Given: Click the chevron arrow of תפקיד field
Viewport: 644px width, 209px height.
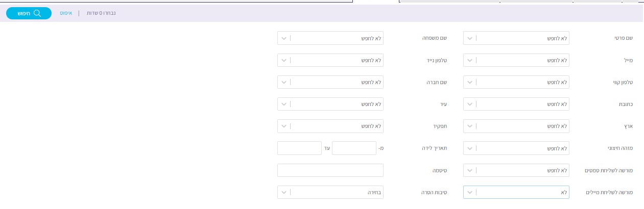Looking at the screenshot, I should coord(284,126).
